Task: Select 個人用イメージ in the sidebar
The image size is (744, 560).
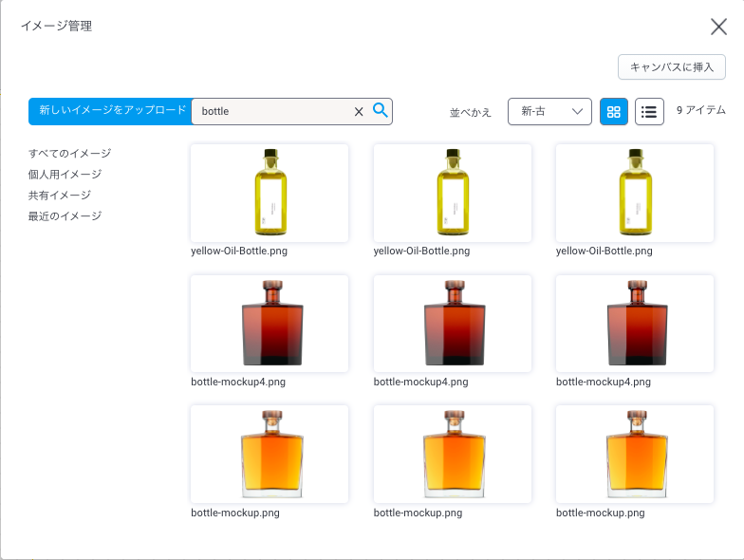Action: 65,175
